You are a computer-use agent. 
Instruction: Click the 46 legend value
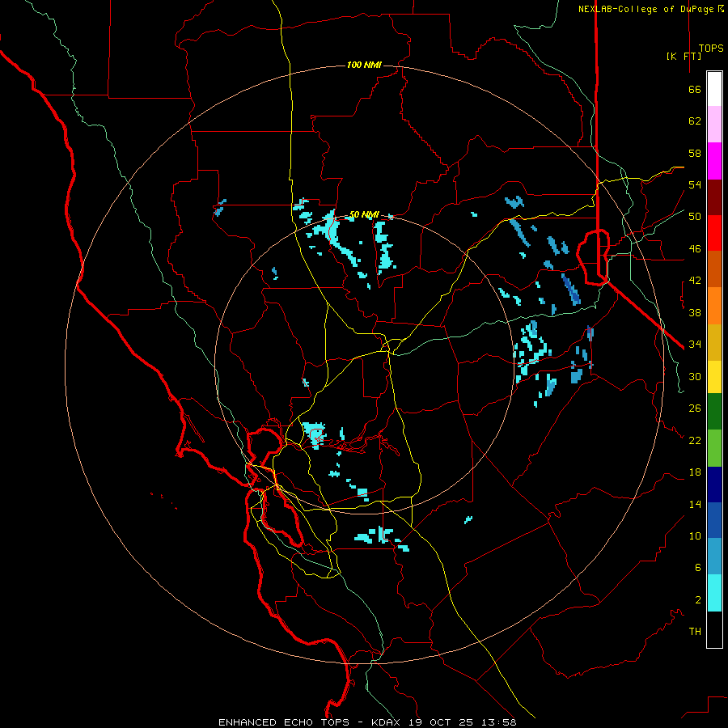coord(695,249)
